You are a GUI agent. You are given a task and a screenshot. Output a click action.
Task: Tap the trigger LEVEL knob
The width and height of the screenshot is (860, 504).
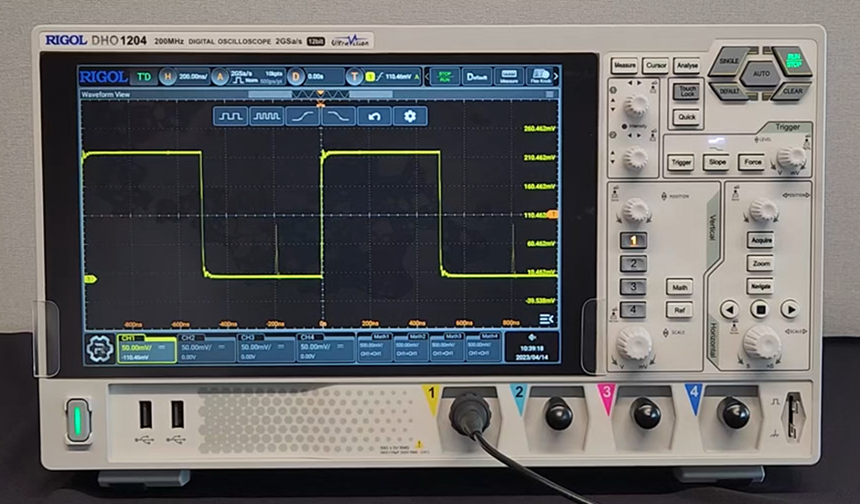[790, 156]
